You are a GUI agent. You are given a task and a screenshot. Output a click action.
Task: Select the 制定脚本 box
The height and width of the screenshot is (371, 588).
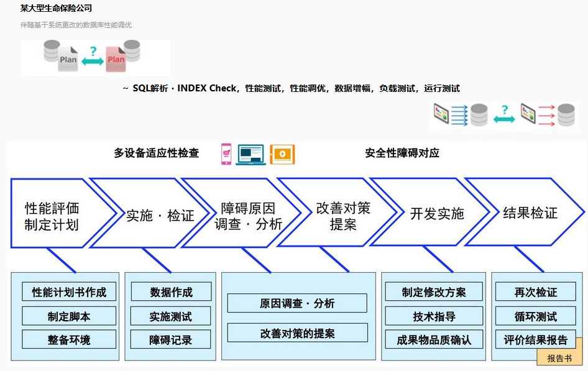tap(69, 316)
